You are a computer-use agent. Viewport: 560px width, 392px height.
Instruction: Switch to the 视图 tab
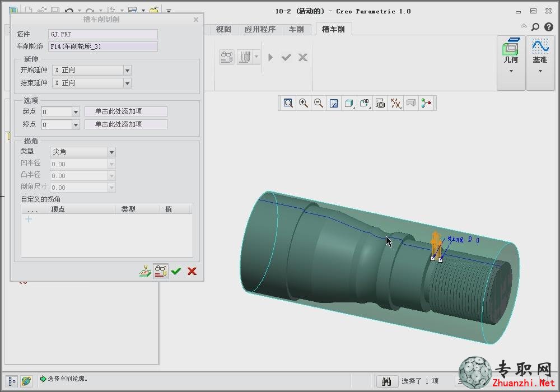(223, 29)
